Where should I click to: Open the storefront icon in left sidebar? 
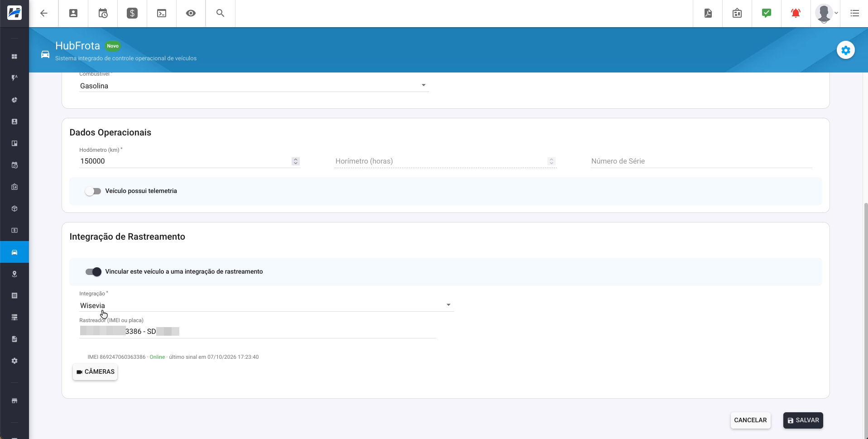click(x=14, y=401)
